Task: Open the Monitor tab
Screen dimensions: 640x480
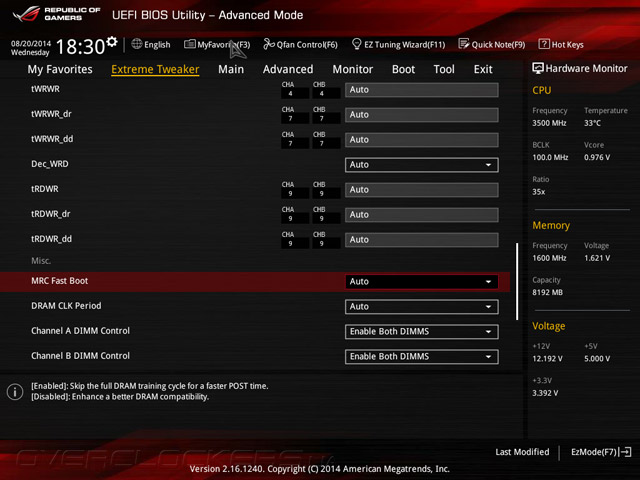Action: click(353, 69)
